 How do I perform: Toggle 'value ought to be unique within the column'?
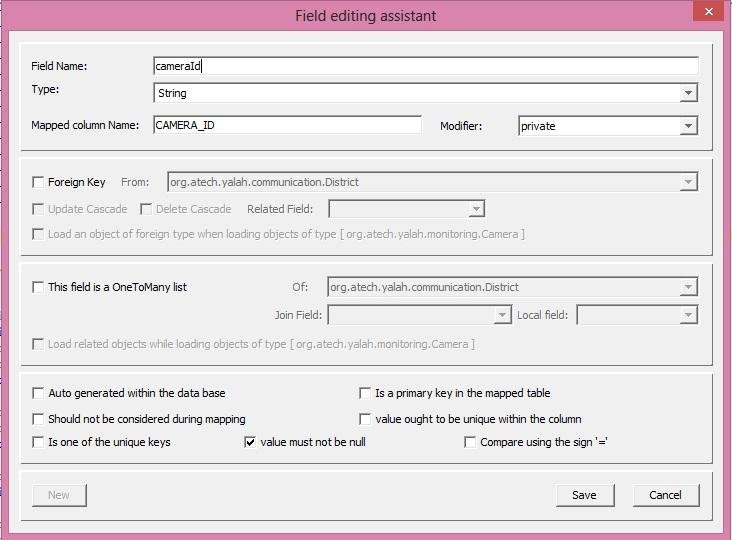(x=366, y=419)
